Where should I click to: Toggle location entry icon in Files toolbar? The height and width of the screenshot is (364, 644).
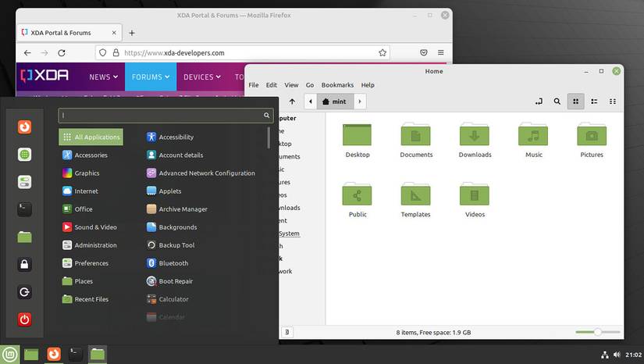point(539,102)
